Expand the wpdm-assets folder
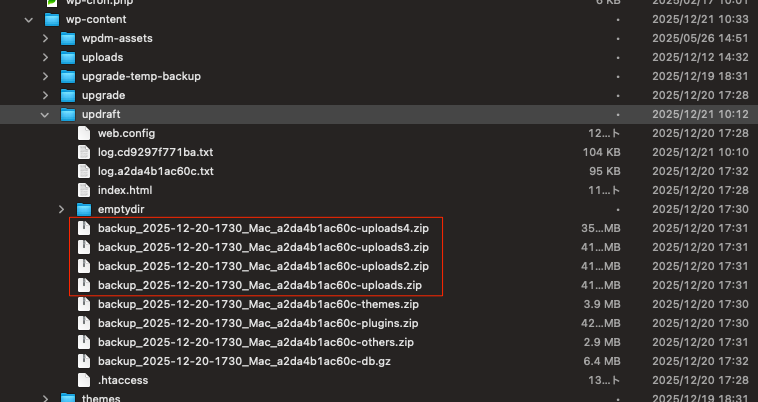 (45, 38)
